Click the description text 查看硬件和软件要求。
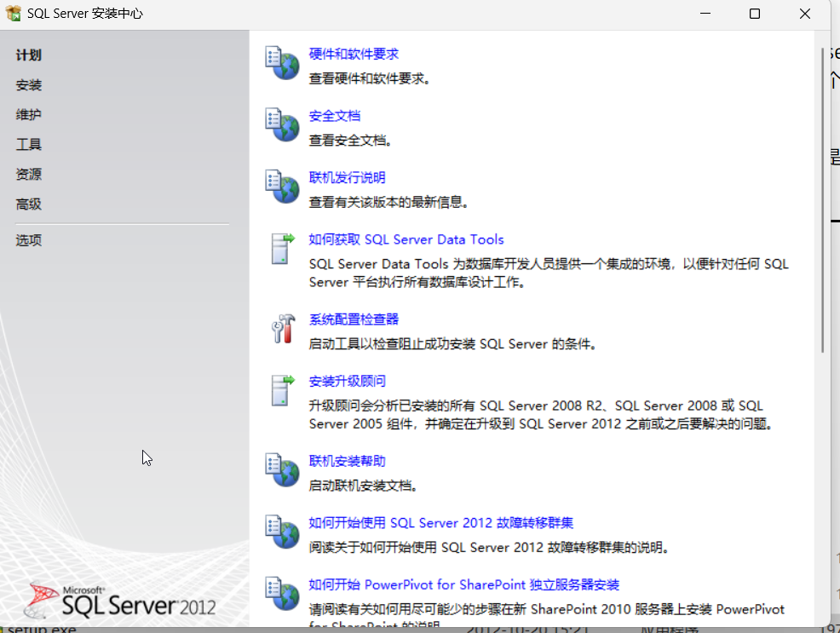This screenshot has height=633, width=840. pos(370,78)
